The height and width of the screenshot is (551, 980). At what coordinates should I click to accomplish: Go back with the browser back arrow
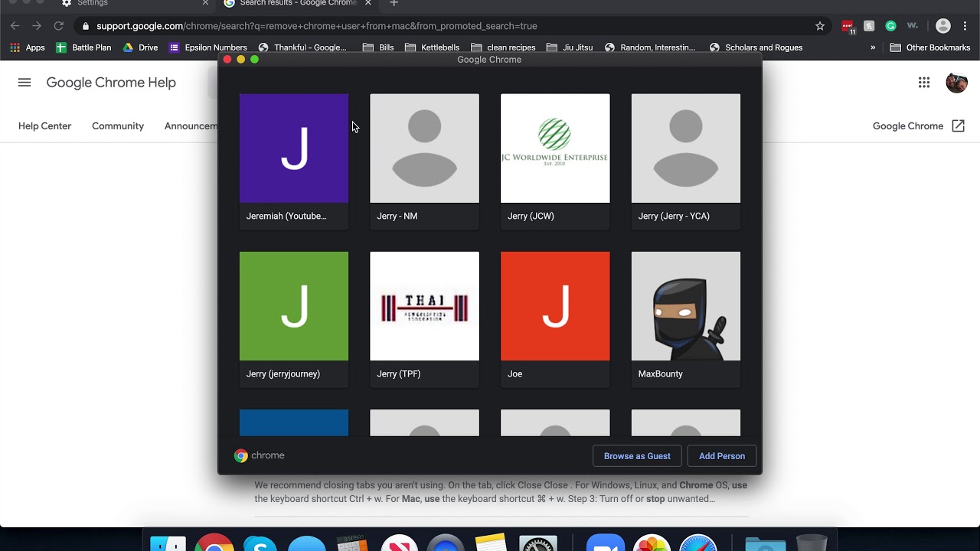(15, 26)
